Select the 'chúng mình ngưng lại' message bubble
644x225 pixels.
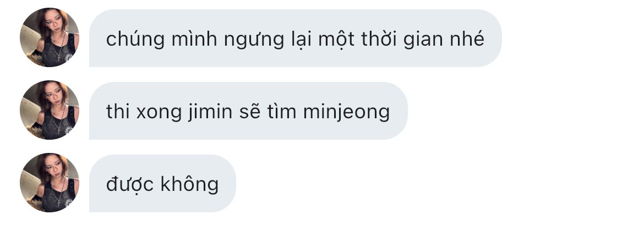point(295,38)
